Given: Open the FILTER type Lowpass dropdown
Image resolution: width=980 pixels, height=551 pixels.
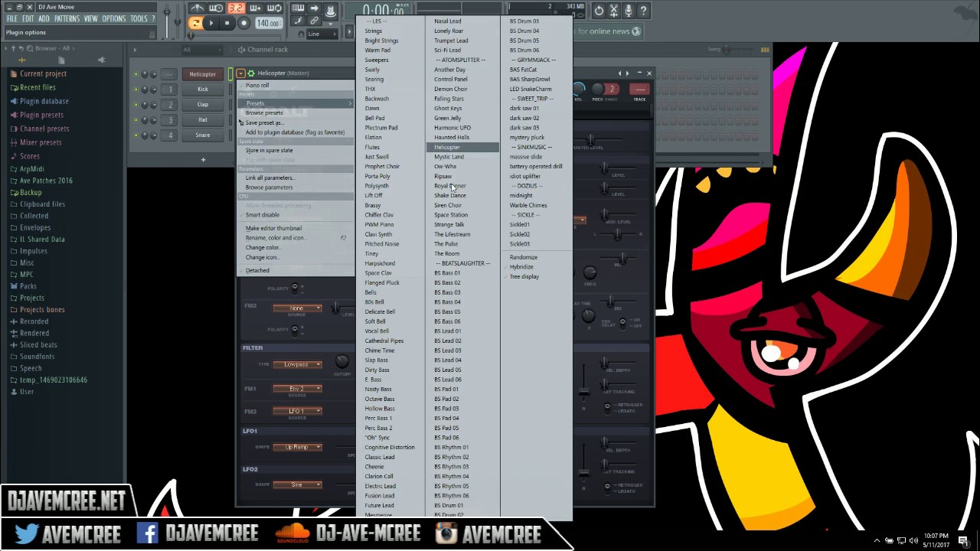Looking at the screenshot, I should [x=297, y=364].
